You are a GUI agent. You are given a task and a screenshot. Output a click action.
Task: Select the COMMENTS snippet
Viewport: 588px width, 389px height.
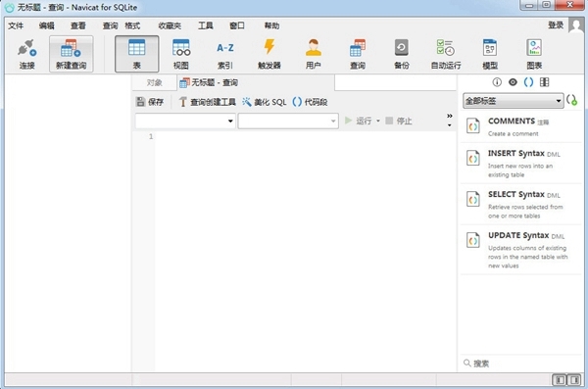(x=521, y=126)
